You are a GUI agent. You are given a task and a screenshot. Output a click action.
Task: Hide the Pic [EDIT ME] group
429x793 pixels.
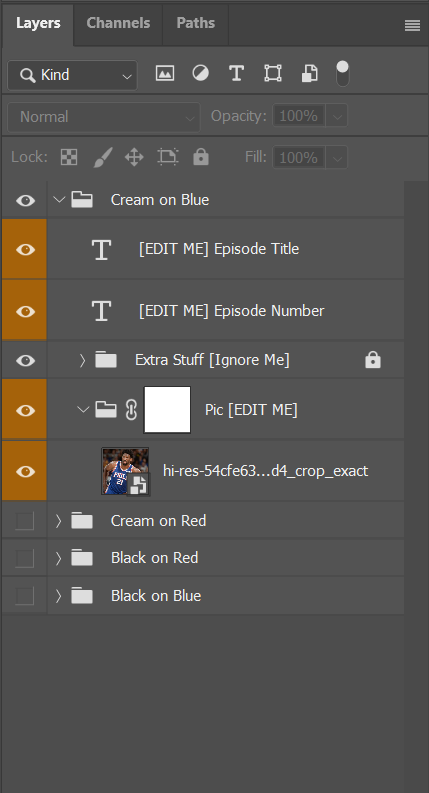click(x=25, y=410)
